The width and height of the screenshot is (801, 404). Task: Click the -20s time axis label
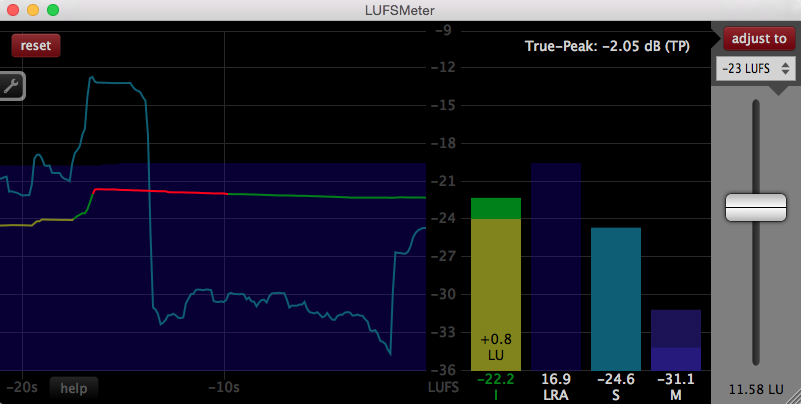[21, 388]
